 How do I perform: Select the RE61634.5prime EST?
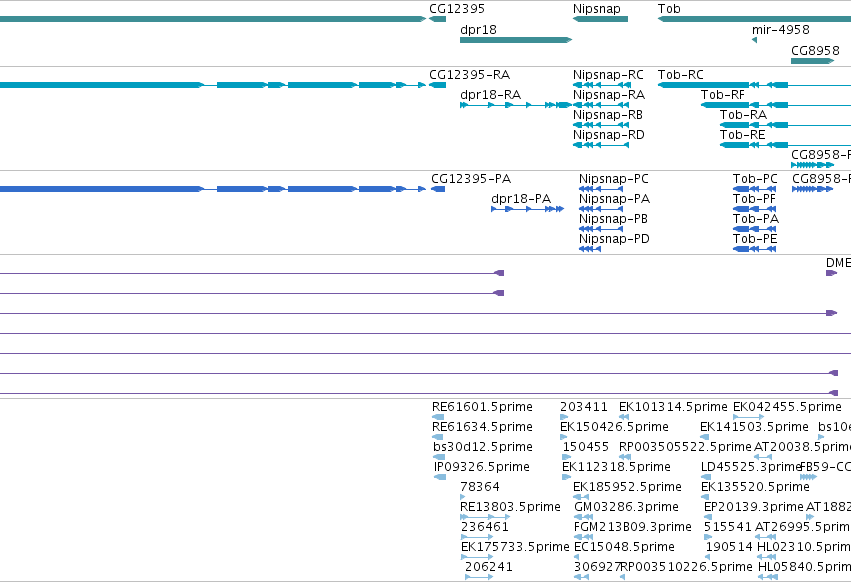pos(438,437)
